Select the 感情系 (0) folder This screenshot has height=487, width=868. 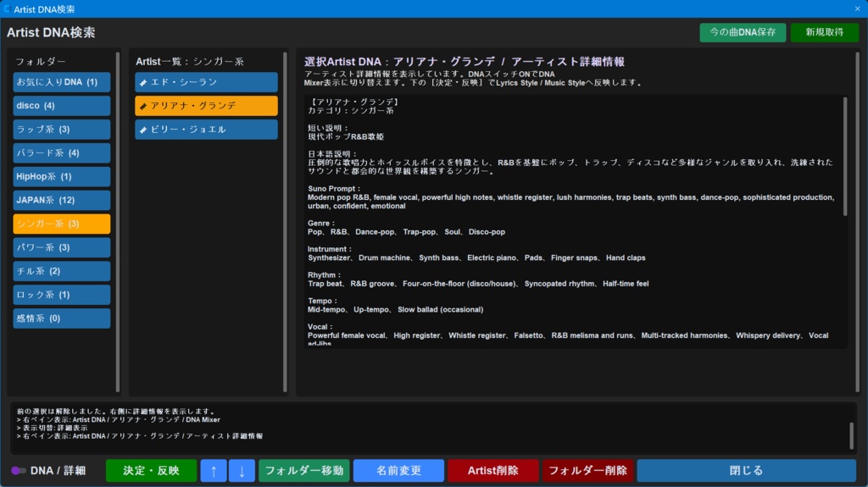[61, 318]
